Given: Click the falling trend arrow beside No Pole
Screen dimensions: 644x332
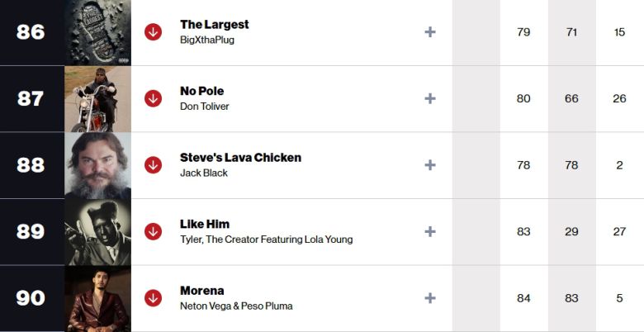Looking at the screenshot, I should coord(153,98).
